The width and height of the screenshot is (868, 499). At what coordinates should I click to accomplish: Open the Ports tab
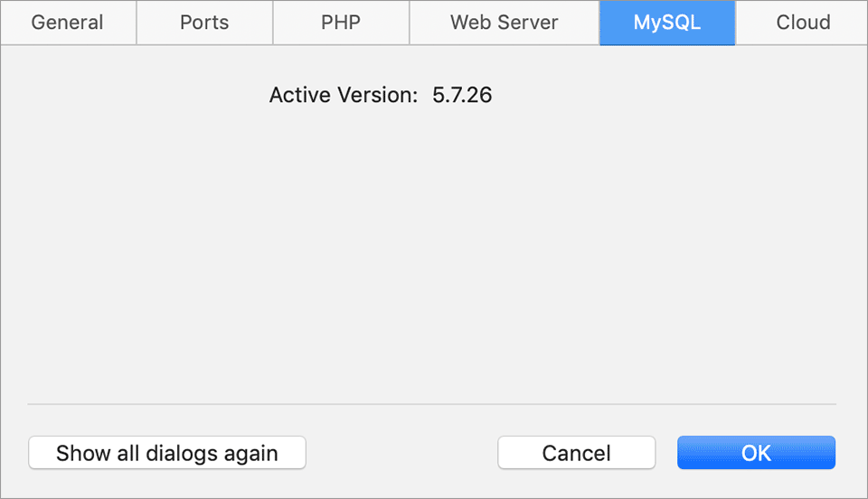point(204,23)
